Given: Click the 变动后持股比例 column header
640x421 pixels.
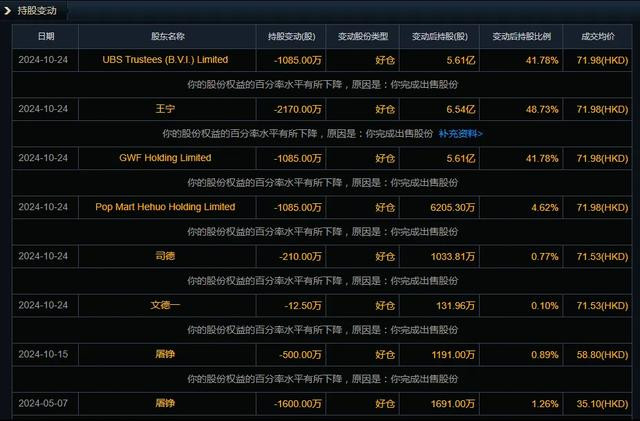Looking at the screenshot, I should (521, 36).
